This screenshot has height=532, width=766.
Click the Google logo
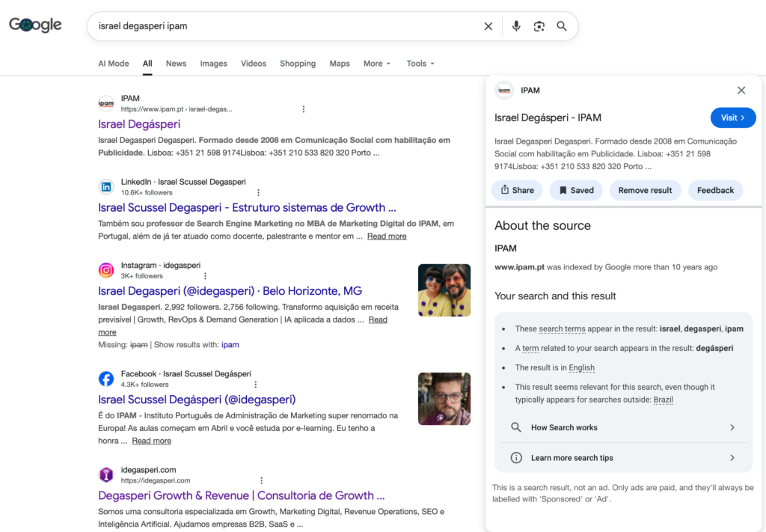click(35, 25)
